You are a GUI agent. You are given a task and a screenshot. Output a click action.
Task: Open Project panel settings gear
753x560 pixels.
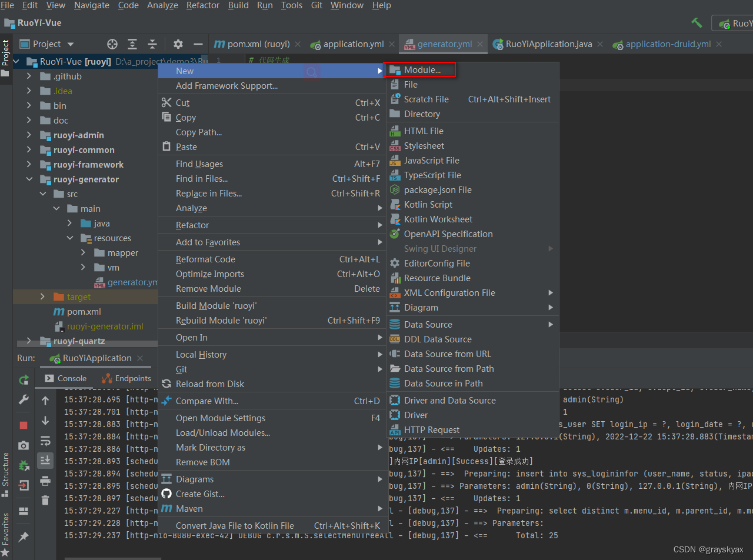tap(178, 44)
